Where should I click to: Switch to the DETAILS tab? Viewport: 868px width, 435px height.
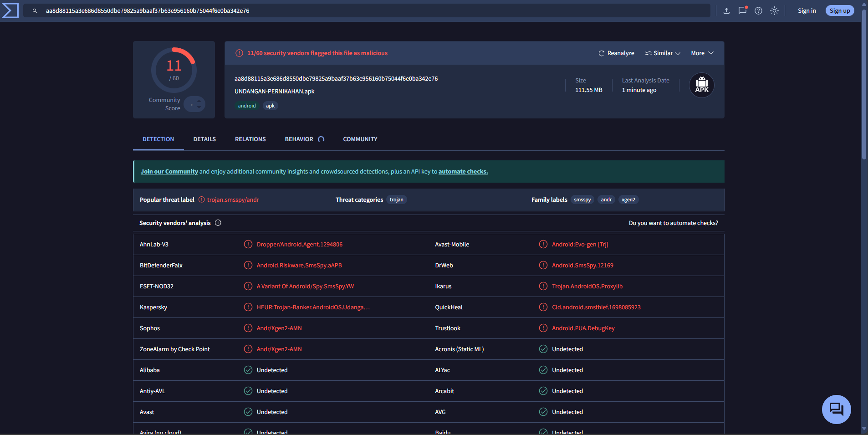pos(204,139)
